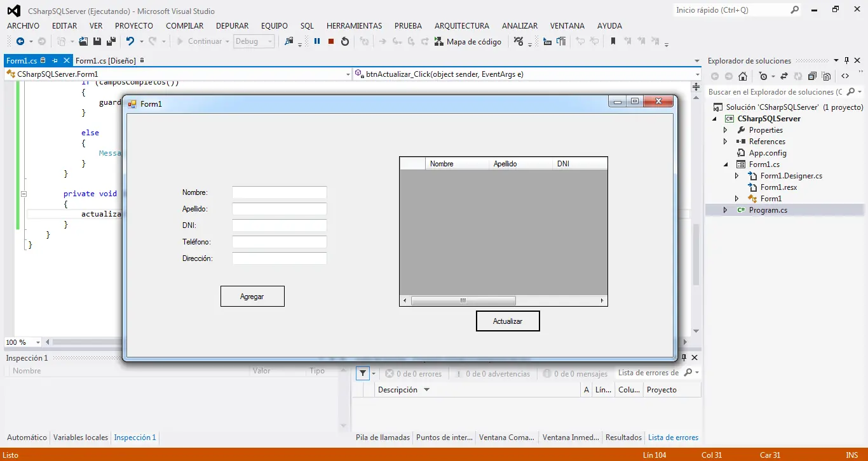The width and height of the screenshot is (868, 461).
Task: Click the open file toolbar icon
Action: pos(83,41)
